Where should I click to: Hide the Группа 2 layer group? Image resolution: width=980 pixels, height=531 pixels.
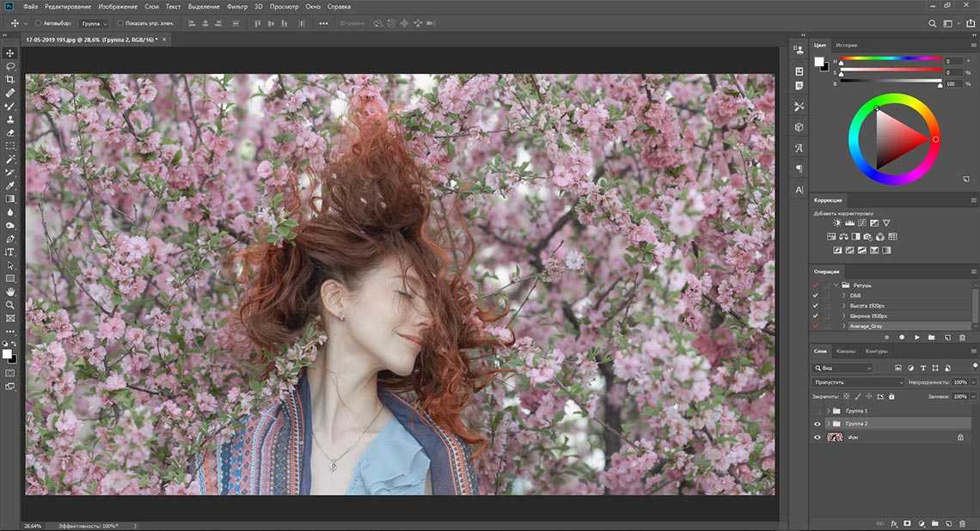pyautogui.click(x=818, y=424)
